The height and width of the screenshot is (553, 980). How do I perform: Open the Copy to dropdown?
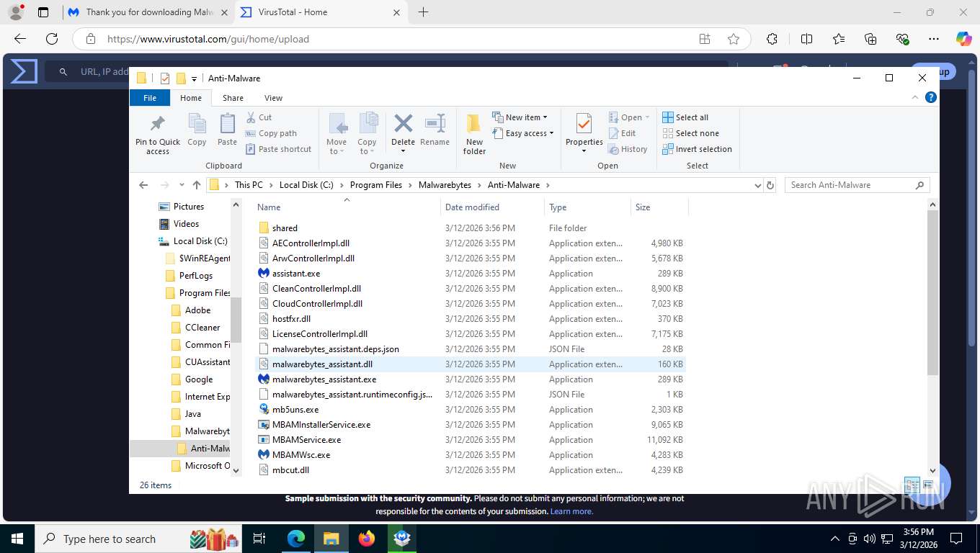tap(367, 147)
